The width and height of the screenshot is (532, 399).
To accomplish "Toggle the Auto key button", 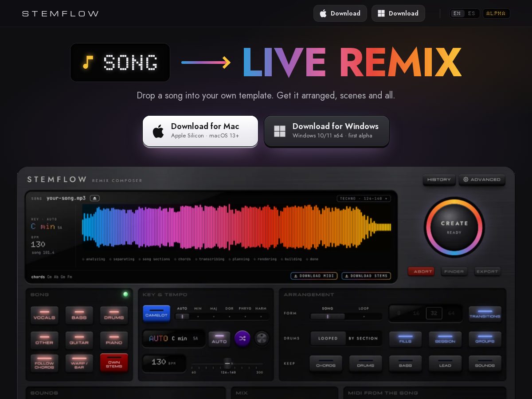I will [x=219, y=339].
